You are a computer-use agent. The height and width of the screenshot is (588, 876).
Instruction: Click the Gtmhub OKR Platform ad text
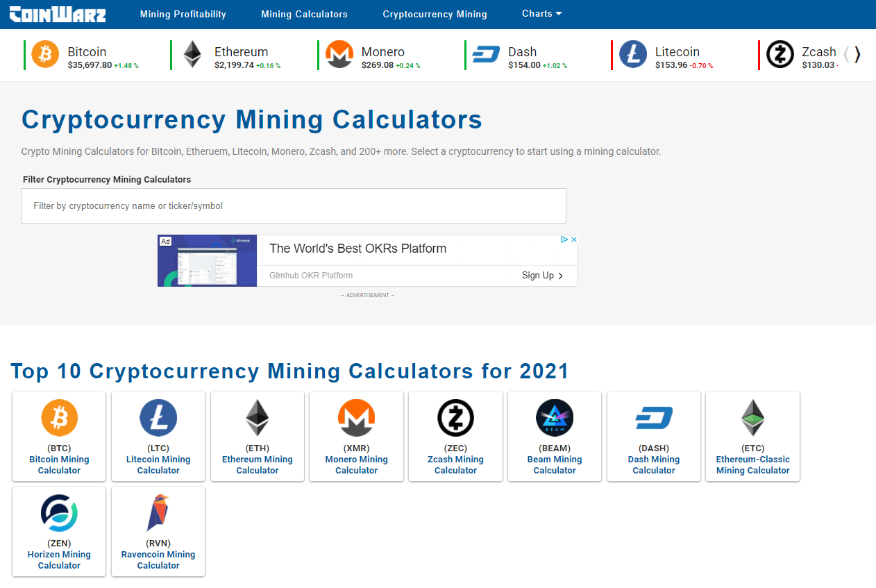tap(311, 276)
